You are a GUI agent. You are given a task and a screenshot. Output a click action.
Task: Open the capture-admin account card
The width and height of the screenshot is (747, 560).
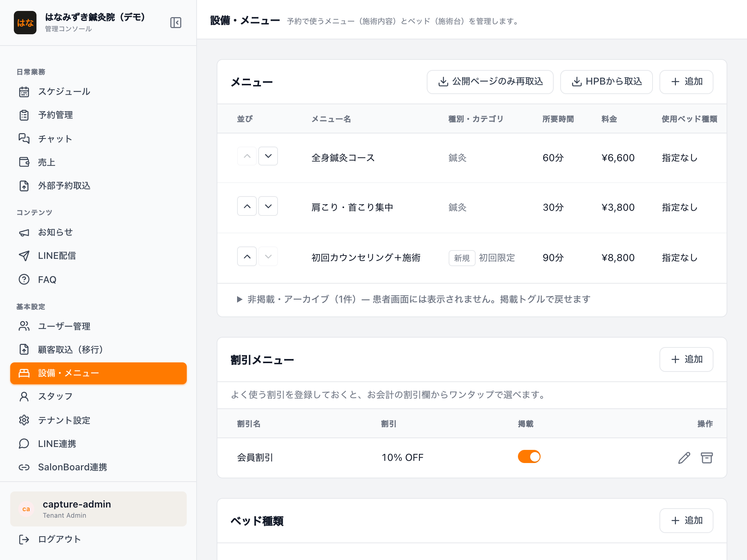click(x=98, y=509)
